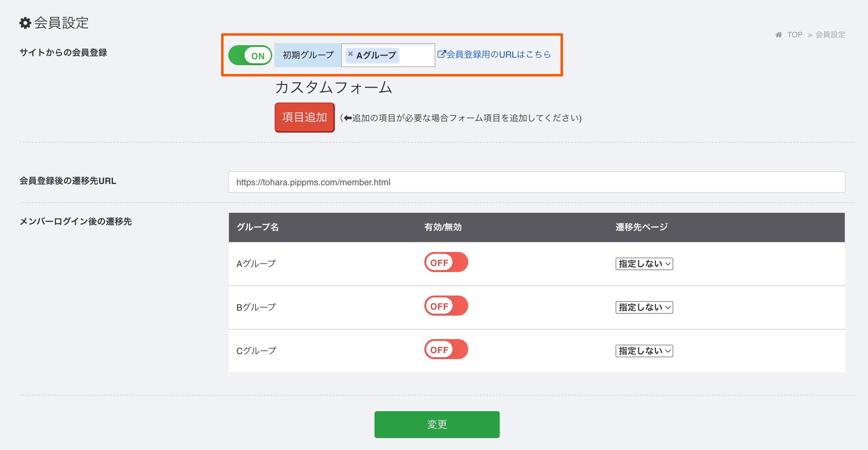Image resolution: width=868 pixels, height=450 pixels.
Task: Click the グループ名 column header
Action: pos(257,227)
